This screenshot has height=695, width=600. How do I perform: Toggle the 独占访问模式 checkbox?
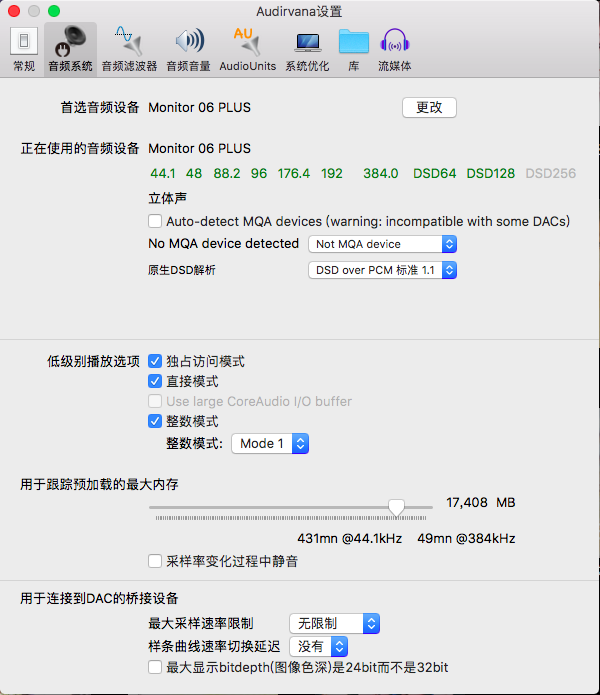155,361
